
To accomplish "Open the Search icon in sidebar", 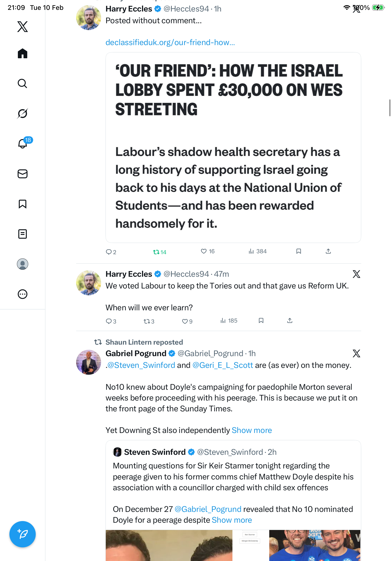I will [23, 84].
